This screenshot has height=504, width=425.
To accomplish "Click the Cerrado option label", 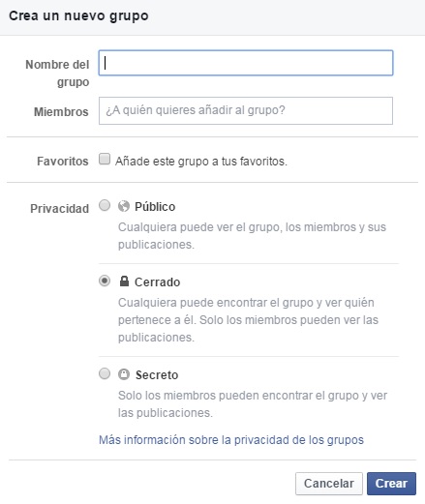I will click(x=158, y=282).
